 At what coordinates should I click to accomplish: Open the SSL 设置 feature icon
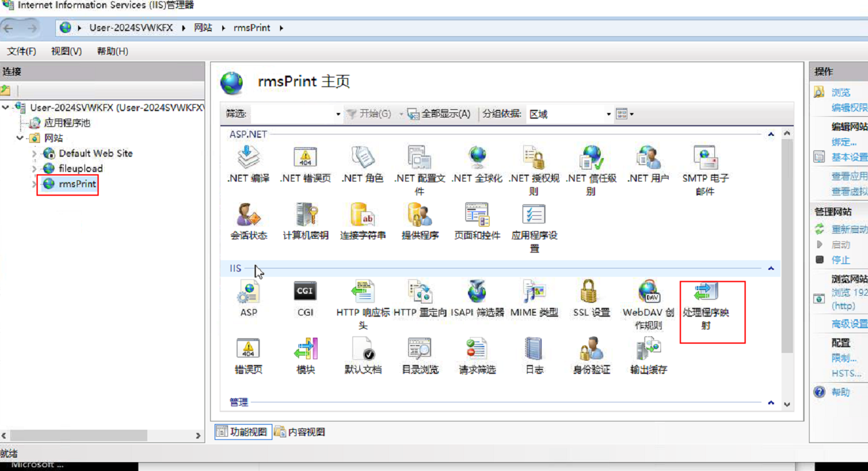pyautogui.click(x=590, y=298)
